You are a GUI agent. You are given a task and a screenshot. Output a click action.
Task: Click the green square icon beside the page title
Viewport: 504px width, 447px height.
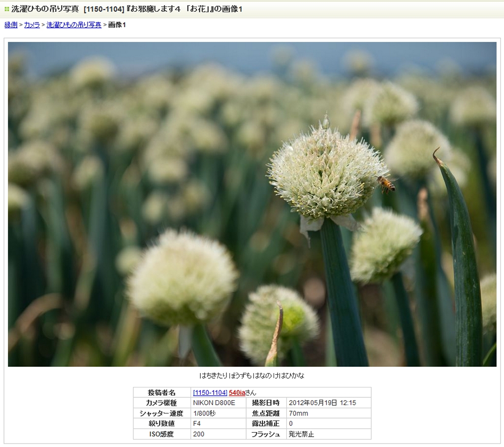point(7,9)
